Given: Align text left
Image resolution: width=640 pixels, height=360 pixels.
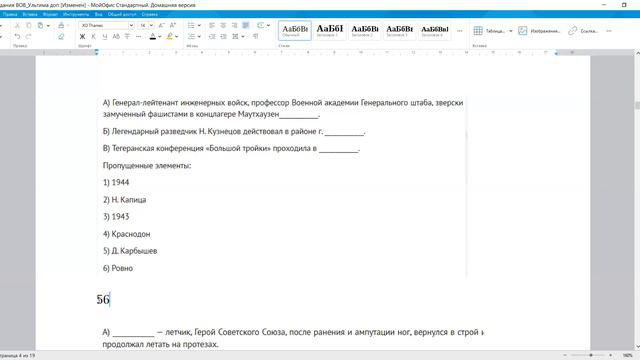Looking at the screenshot, I should pyautogui.click(x=212, y=25).
